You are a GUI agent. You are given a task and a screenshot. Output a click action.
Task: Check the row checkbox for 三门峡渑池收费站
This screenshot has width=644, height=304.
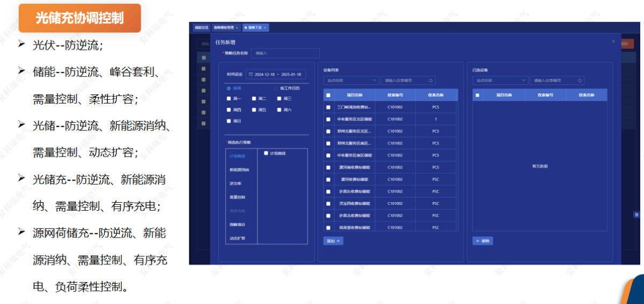[x=328, y=107]
